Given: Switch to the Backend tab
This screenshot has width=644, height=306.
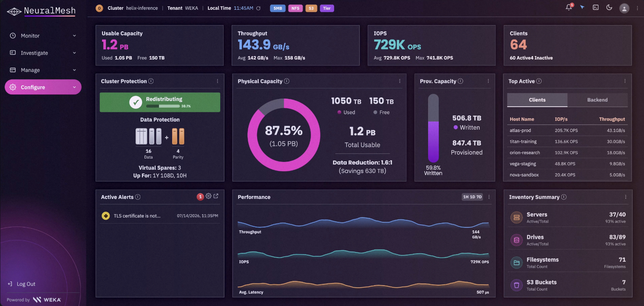Looking at the screenshot, I should click(597, 100).
